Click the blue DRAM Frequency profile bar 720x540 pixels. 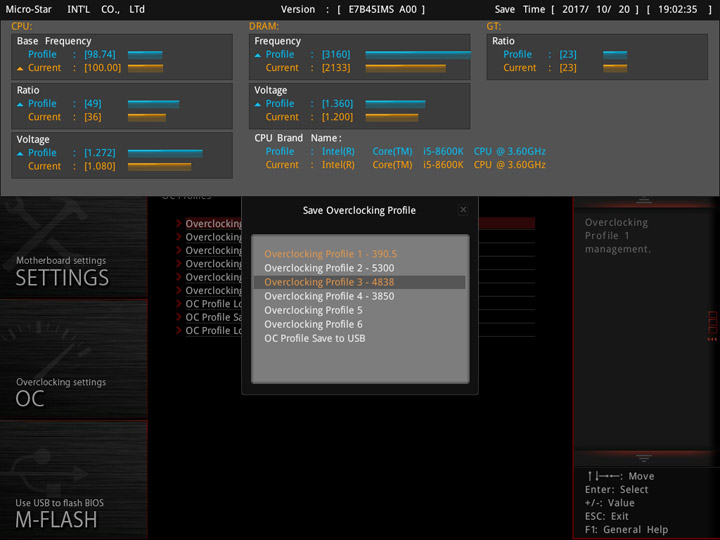point(418,55)
